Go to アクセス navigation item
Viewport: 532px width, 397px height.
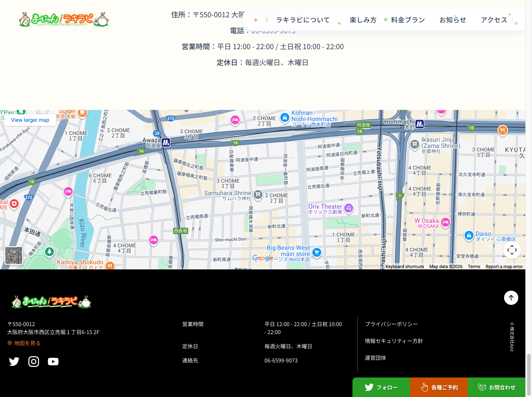pos(494,20)
